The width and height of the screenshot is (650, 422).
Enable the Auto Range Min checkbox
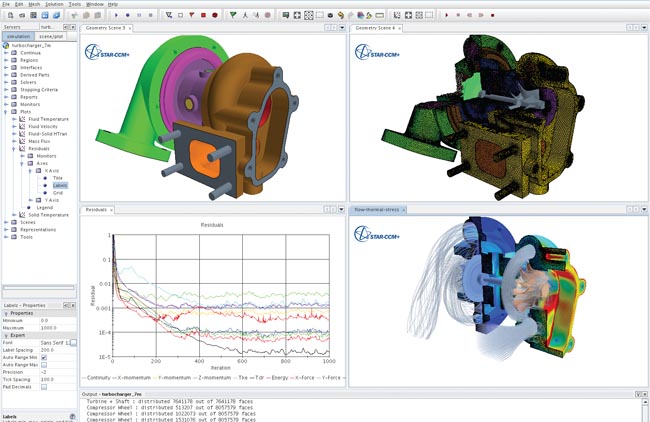point(44,357)
